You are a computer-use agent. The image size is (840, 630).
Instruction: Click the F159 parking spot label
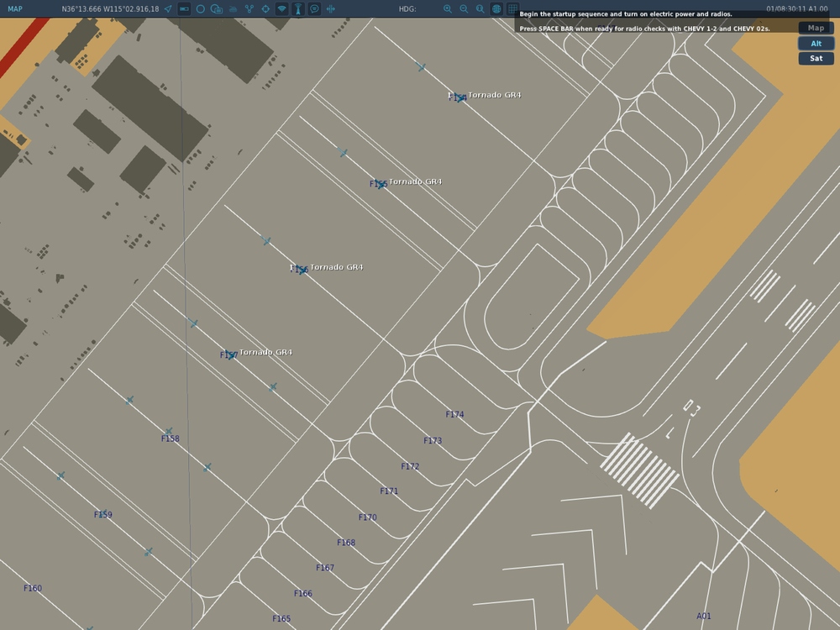(x=102, y=515)
